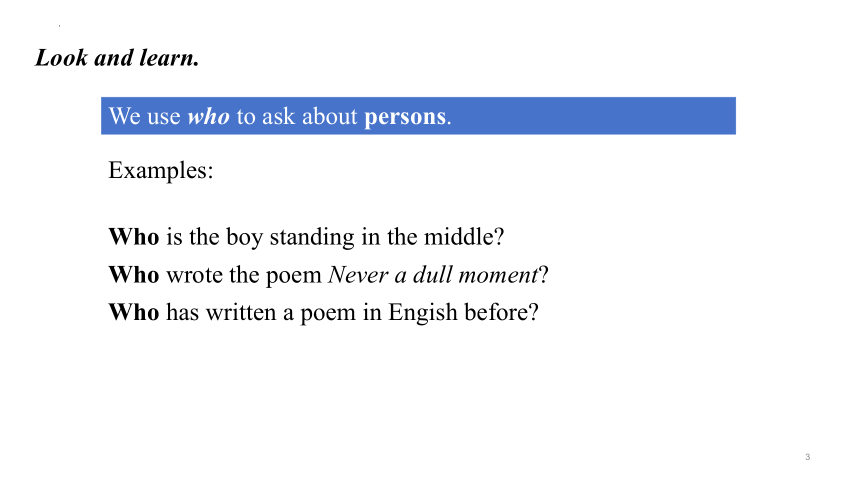The image size is (860, 484).
Task: Click the bold 'Who' before 'is the boy'
Action: point(134,237)
